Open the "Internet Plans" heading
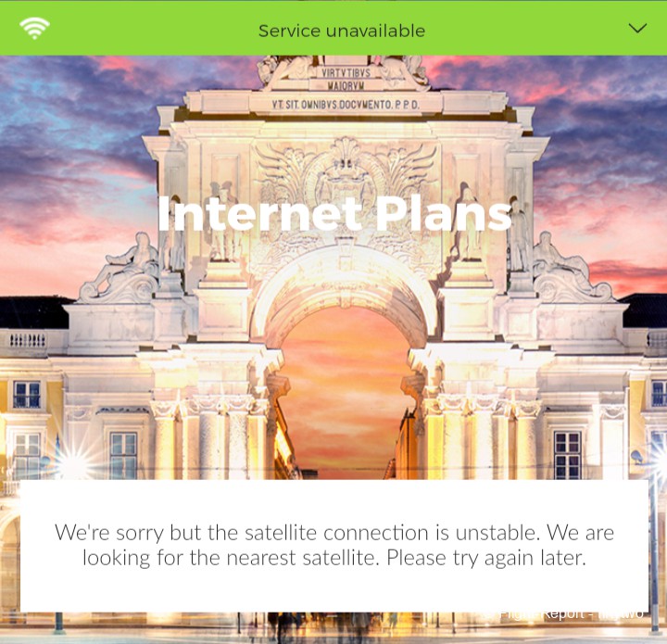Image resolution: width=667 pixels, height=644 pixels. pos(334,214)
